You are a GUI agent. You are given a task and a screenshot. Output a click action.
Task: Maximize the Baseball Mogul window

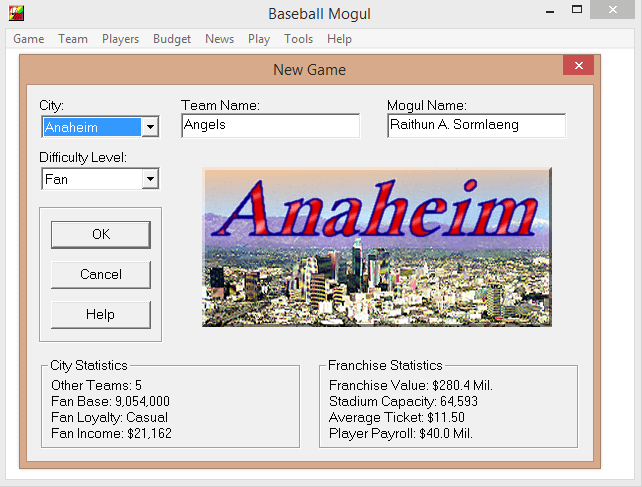pos(577,10)
